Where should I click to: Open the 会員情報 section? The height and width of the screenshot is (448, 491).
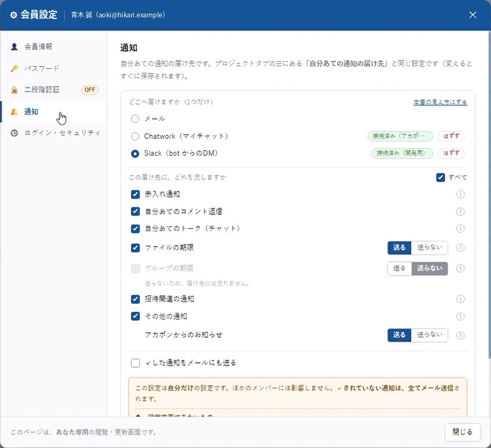tap(53, 47)
